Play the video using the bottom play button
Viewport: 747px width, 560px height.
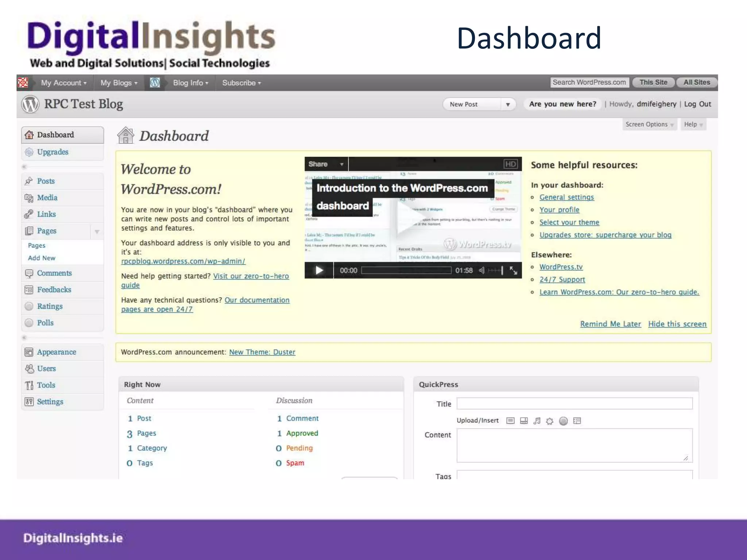(x=319, y=271)
